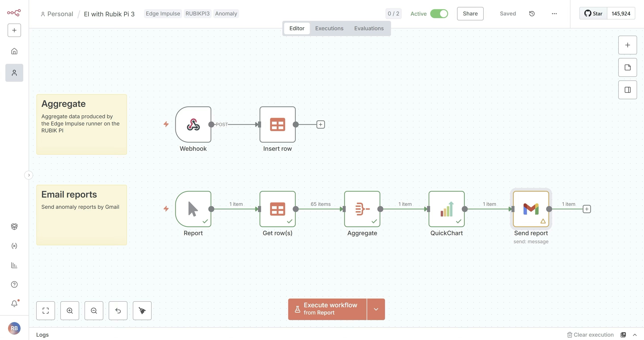Expand the left sidebar chevron

coord(29,175)
